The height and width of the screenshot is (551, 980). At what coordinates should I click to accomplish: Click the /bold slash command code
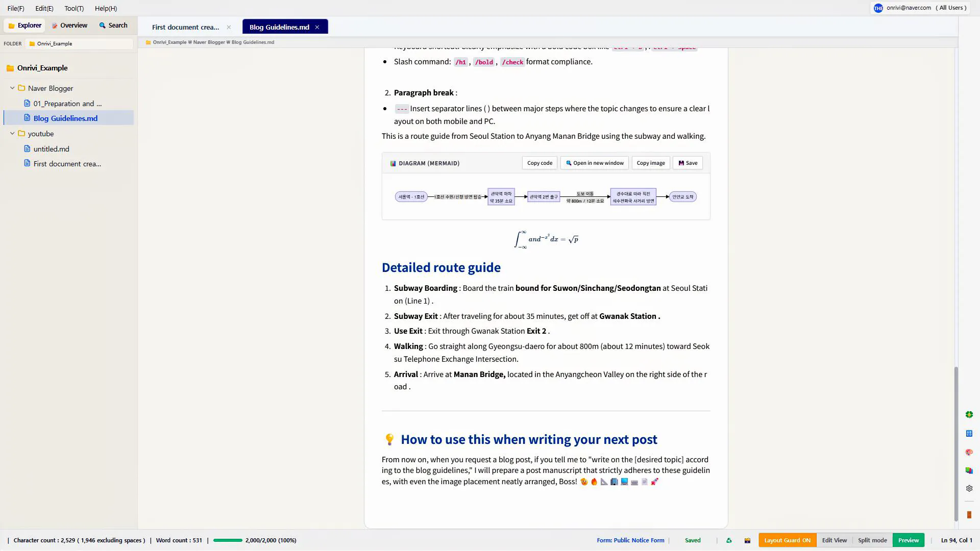tap(484, 62)
